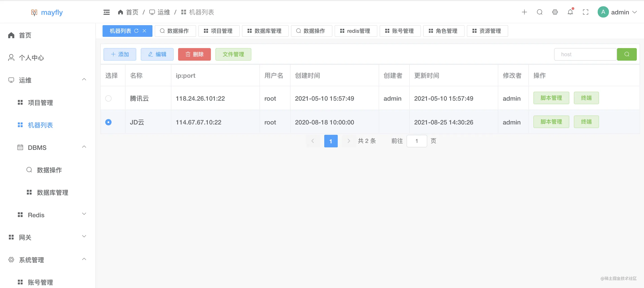The height and width of the screenshot is (288, 644).
Task: Open the search icon in the top header
Action: pyautogui.click(x=539, y=12)
